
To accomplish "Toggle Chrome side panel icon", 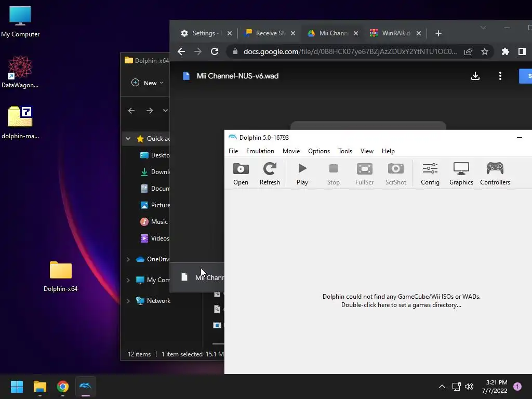I will [522, 51].
